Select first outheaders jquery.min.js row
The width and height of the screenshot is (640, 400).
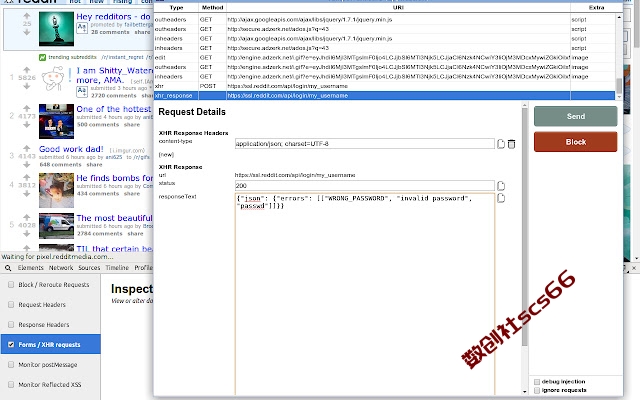pyautogui.click(x=384, y=20)
